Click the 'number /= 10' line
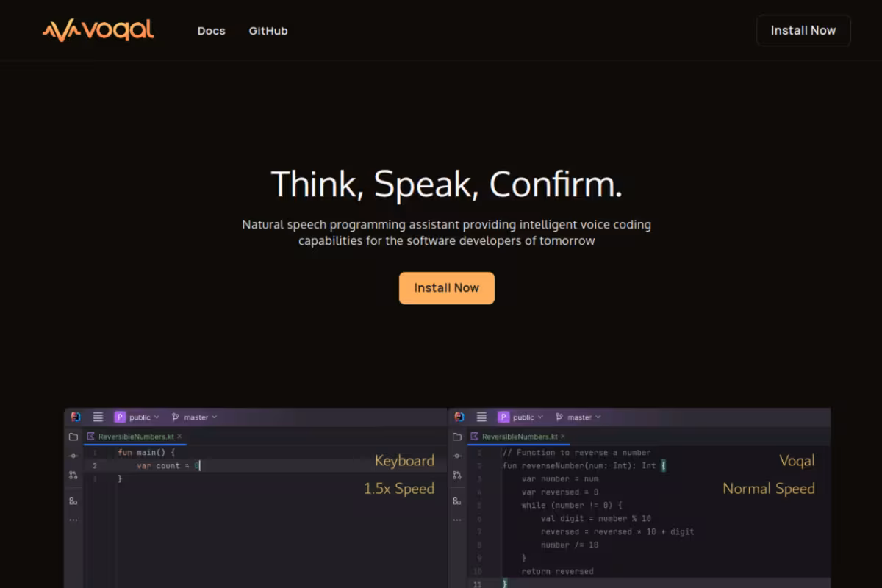 pos(570,545)
